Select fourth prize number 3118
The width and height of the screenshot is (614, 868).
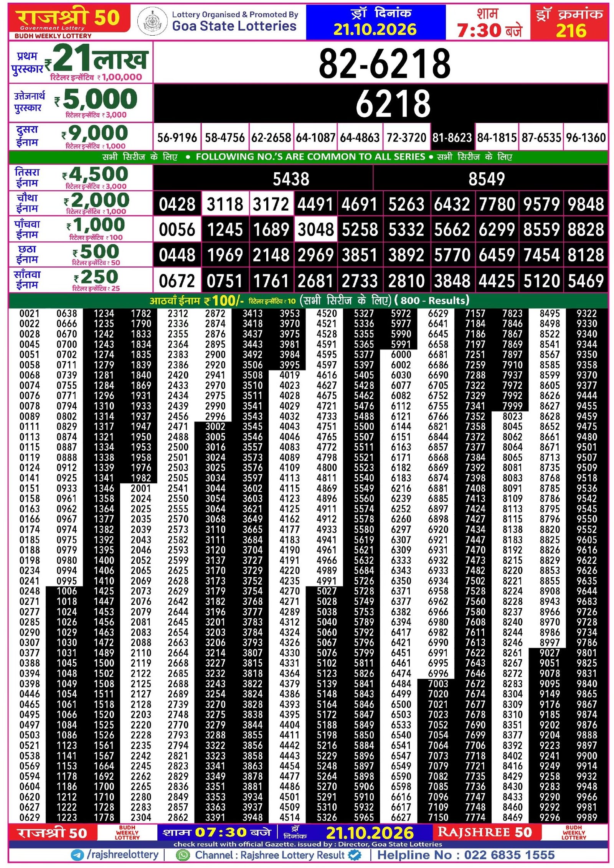pyautogui.click(x=225, y=204)
